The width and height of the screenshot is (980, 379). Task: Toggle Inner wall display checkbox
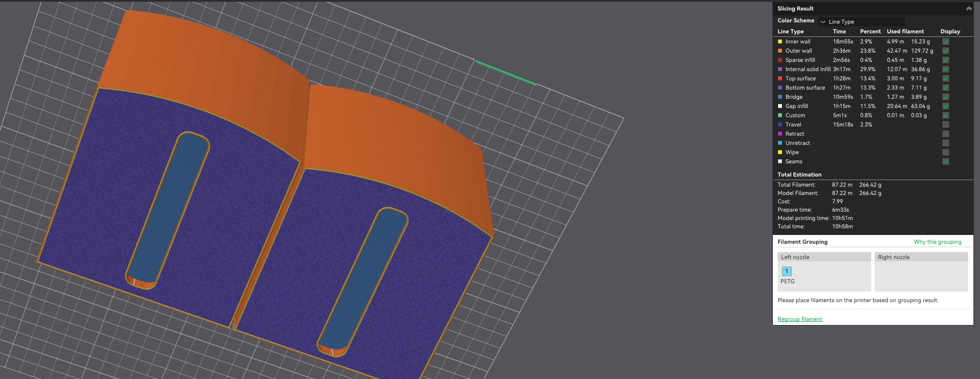pos(946,42)
